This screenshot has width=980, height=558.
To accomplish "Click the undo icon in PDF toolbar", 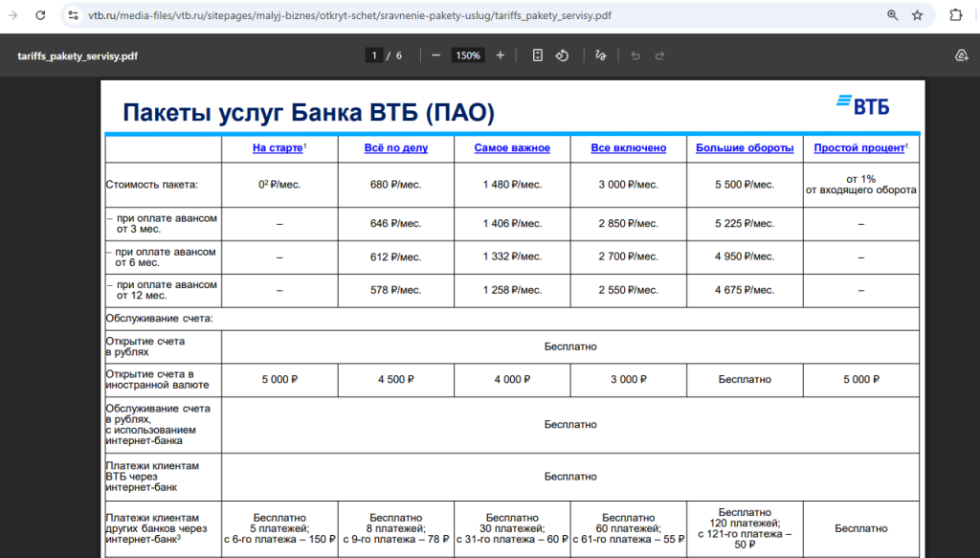I will [635, 56].
